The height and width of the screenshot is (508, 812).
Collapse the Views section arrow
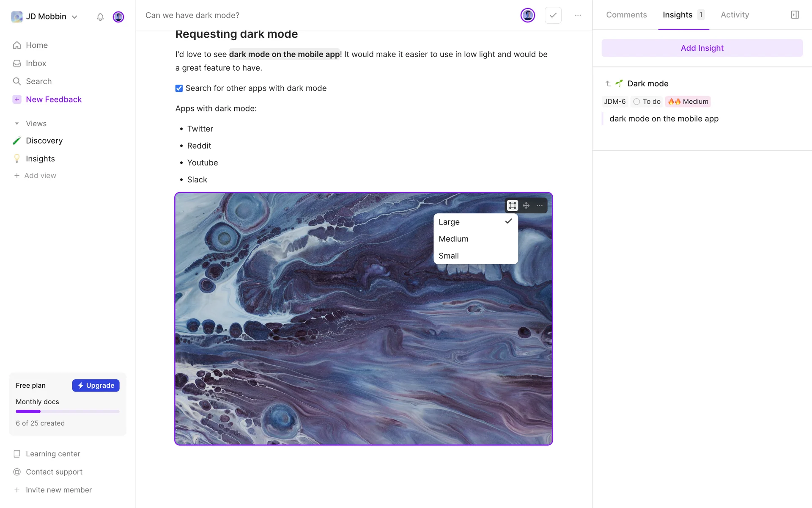(x=17, y=124)
